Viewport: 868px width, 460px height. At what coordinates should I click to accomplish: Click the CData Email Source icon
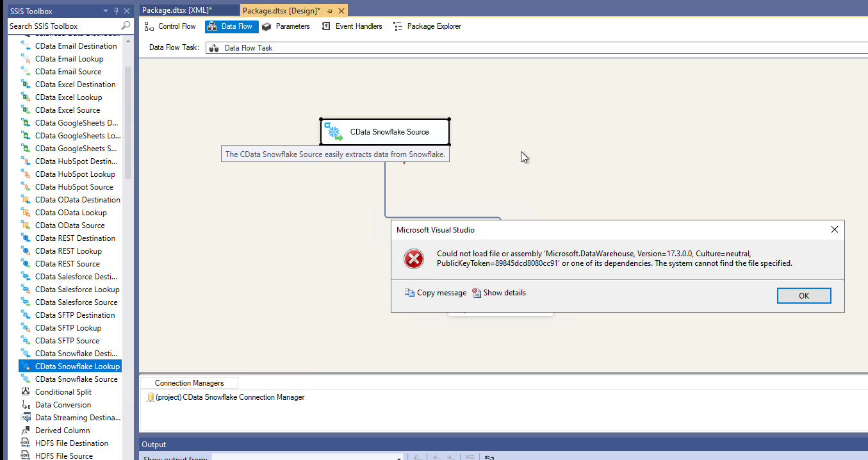coord(26,72)
